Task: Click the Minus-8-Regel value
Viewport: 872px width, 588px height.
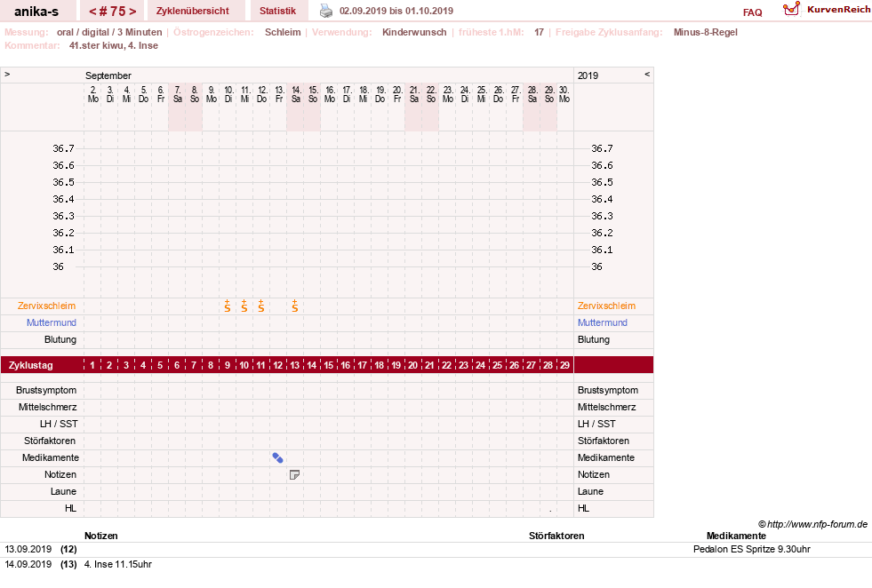Action: [705, 32]
